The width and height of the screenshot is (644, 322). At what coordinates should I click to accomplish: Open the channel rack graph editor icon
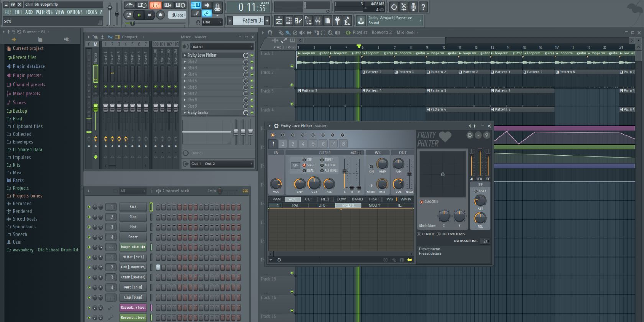245,191
